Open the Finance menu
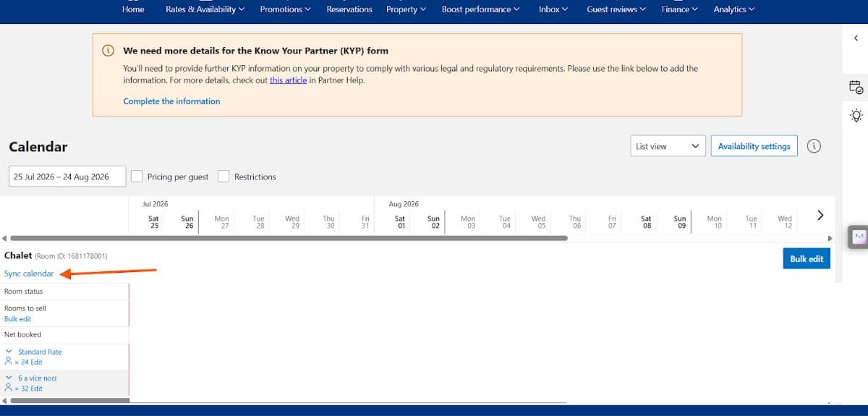Image resolution: width=868 pixels, height=416 pixels. pyautogui.click(x=680, y=9)
